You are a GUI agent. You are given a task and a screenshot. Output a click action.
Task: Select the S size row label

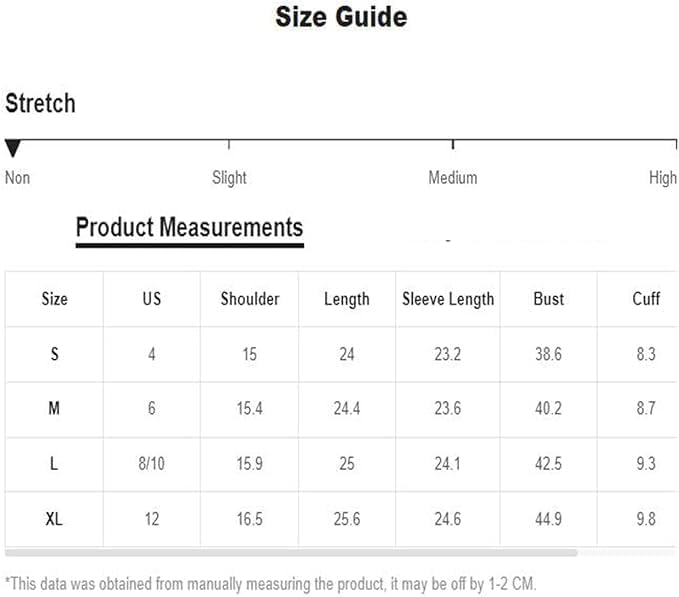[x=55, y=354]
